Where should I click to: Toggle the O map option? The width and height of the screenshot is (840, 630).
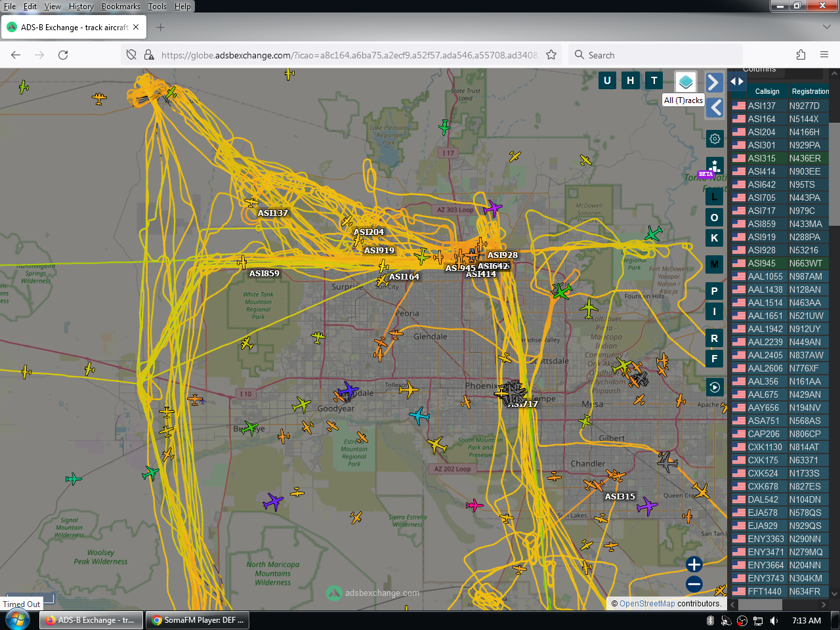tap(715, 217)
